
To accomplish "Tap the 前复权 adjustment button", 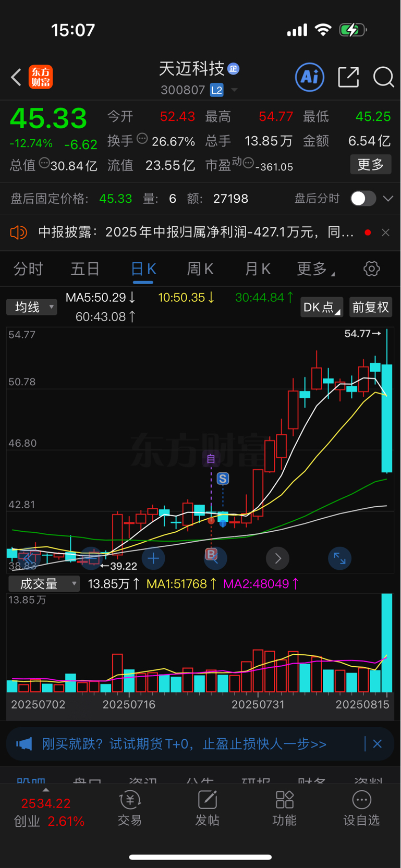I will (x=371, y=307).
